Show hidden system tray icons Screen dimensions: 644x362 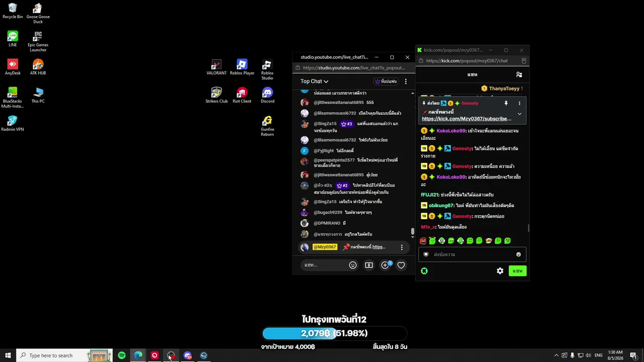556,355
